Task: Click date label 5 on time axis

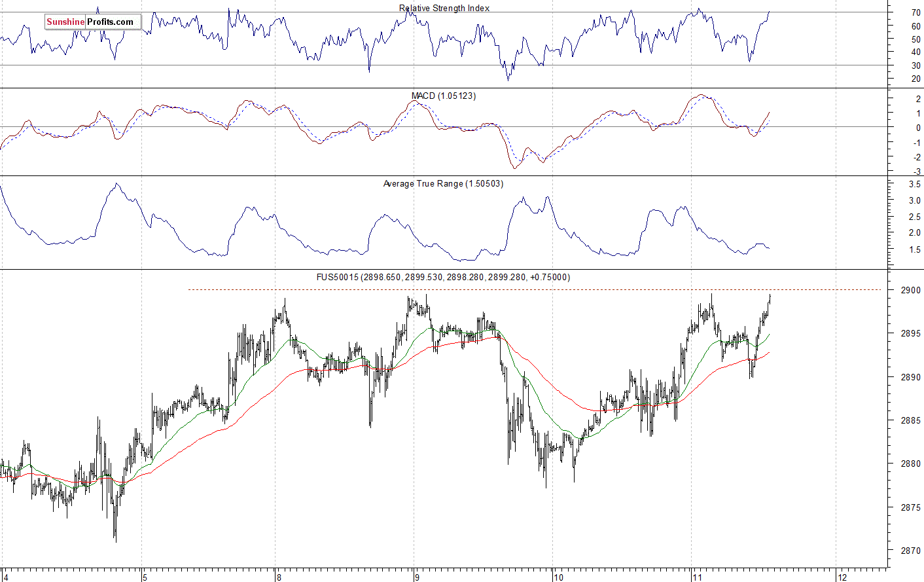Action: (145, 577)
